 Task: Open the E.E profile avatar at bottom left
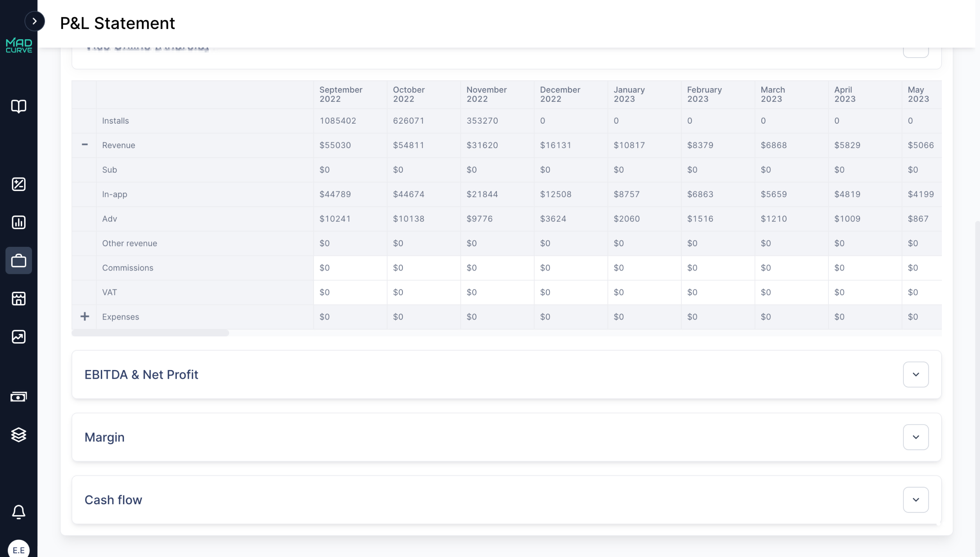click(x=20, y=546)
